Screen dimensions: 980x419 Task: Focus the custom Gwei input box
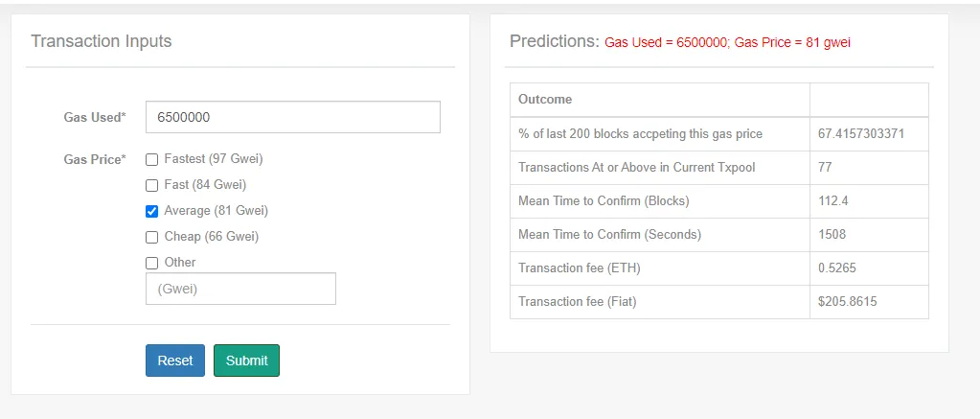(240, 289)
